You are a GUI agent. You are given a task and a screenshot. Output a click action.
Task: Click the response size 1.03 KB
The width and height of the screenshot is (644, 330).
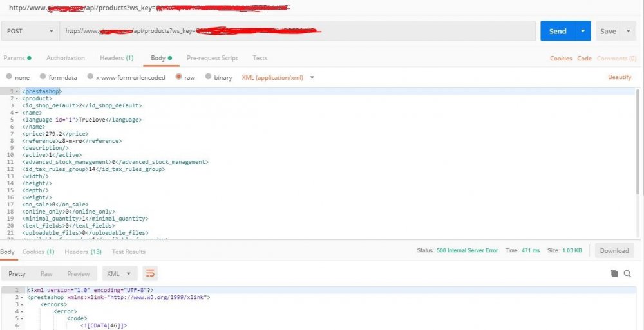point(572,250)
